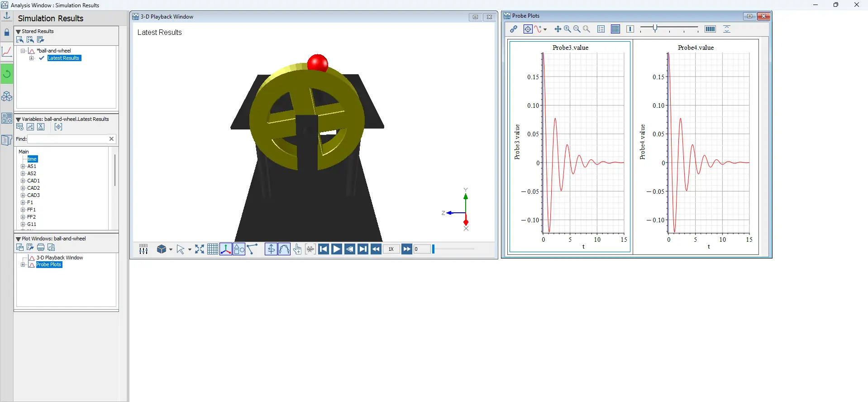Toggle the point probe crosshair tool
Screen dimensions: 868x402
528,29
